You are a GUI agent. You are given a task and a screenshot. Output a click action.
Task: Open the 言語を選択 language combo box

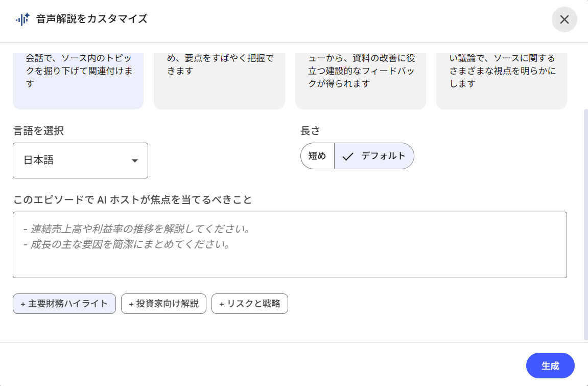click(80, 161)
